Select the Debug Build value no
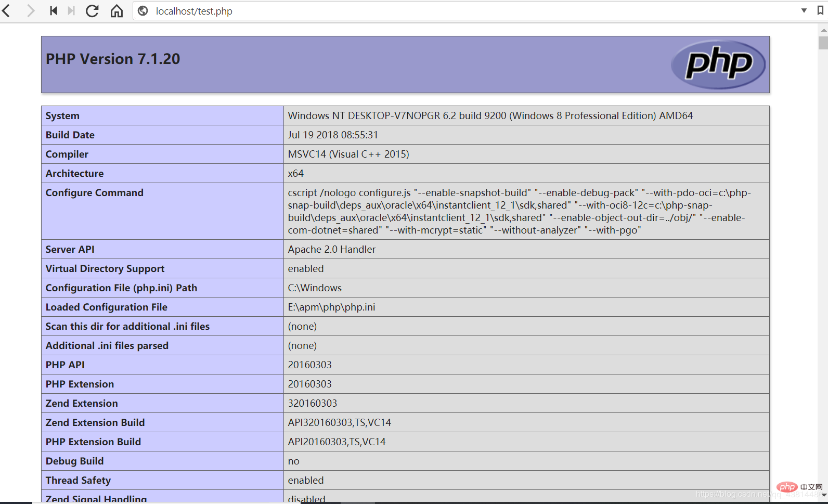Screen dimensions: 828x504 [x=294, y=461]
